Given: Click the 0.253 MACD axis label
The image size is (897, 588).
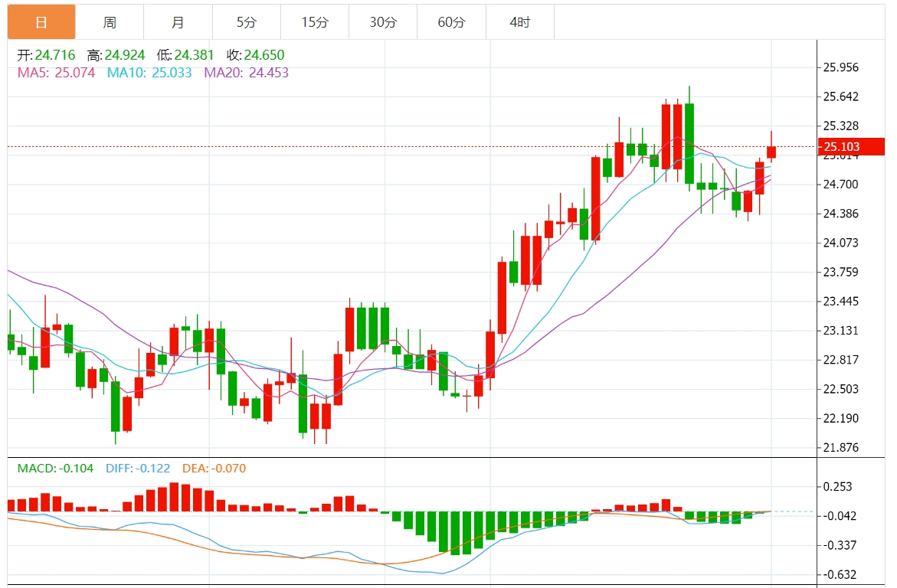Looking at the screenshot, I should [x=837, y=487].
